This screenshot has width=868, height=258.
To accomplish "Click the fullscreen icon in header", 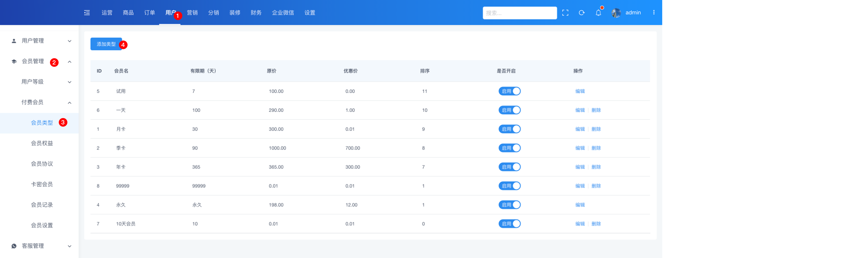I will [565, 13].
